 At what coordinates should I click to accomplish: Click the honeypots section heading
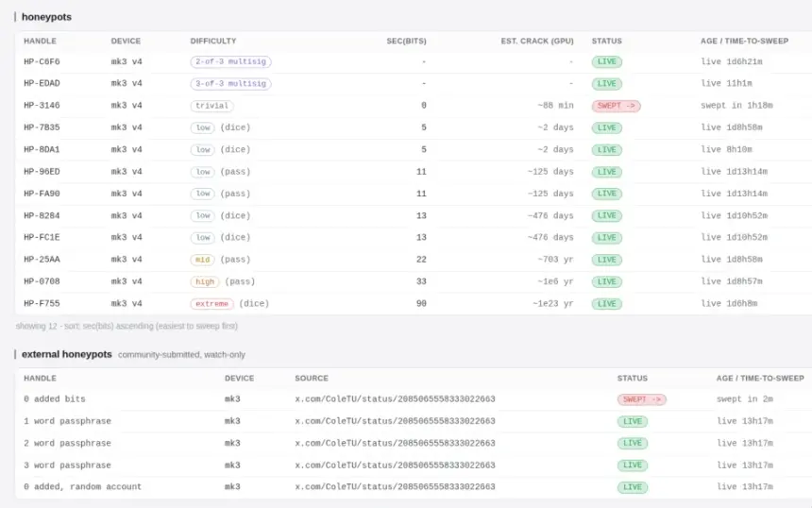coord(46,17)
